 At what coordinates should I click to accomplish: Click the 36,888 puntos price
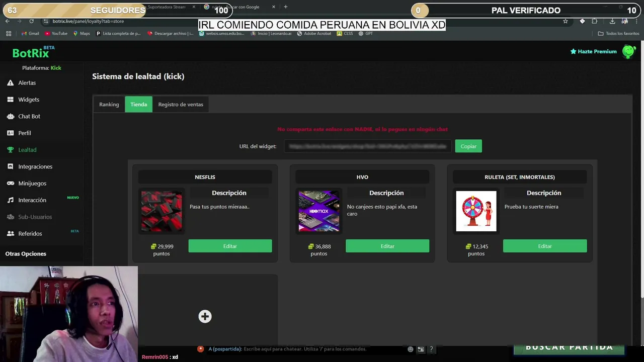click(x=319, y=250)
